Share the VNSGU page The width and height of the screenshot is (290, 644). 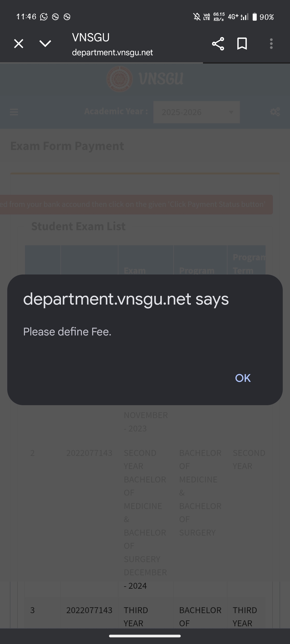218,44
